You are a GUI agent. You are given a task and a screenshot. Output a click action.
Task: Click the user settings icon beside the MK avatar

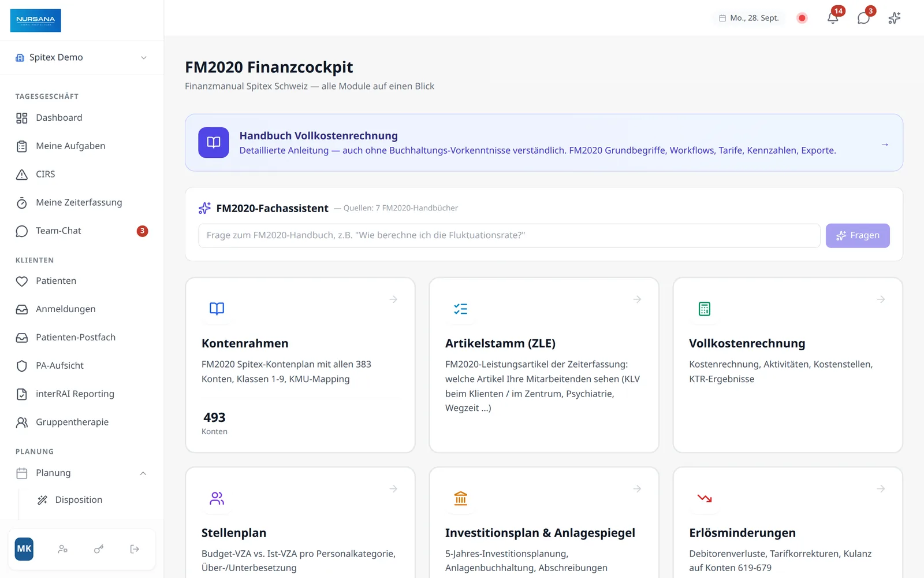pos(63,549)
